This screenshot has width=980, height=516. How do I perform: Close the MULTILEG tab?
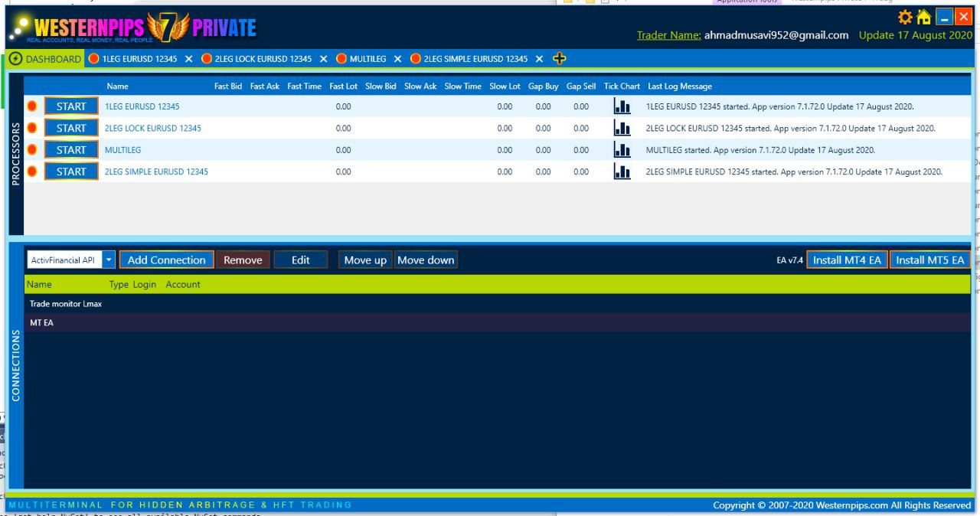click(x=398, y=59)
